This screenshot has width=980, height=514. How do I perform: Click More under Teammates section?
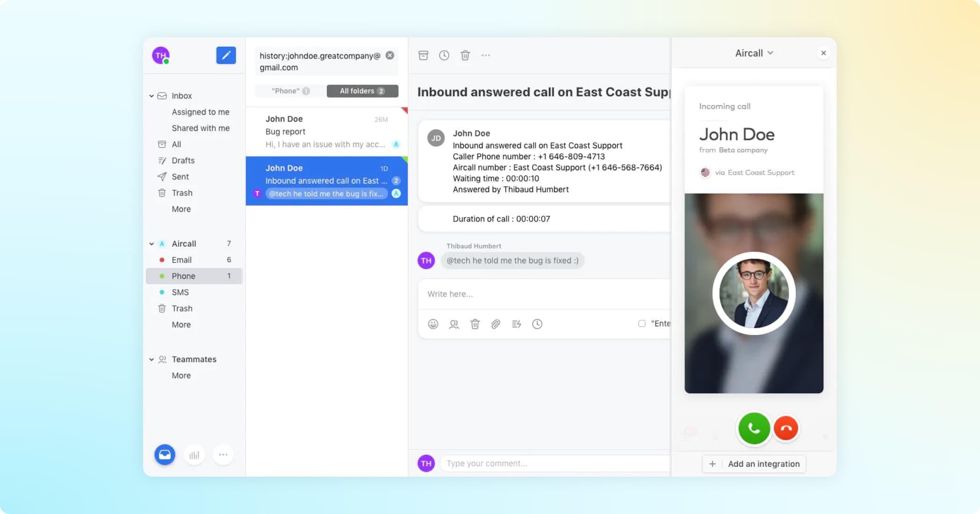coord(181,375)
